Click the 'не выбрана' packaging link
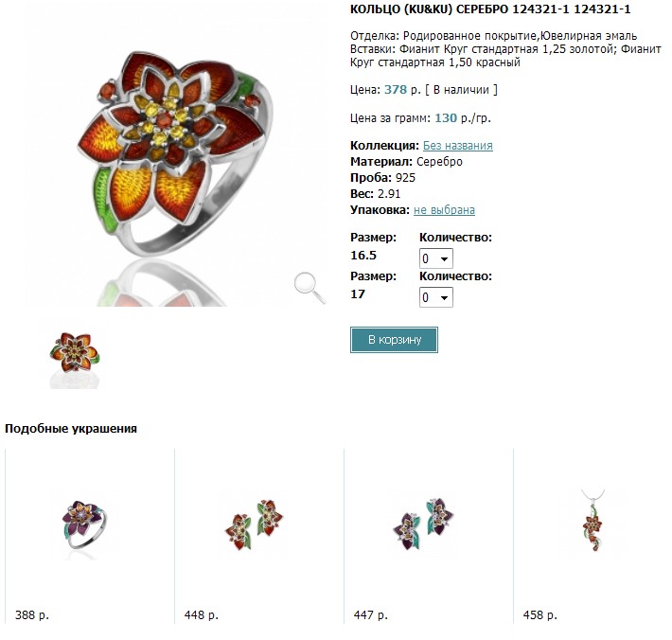This screenshot has height=640, width=672. point(444,210)
